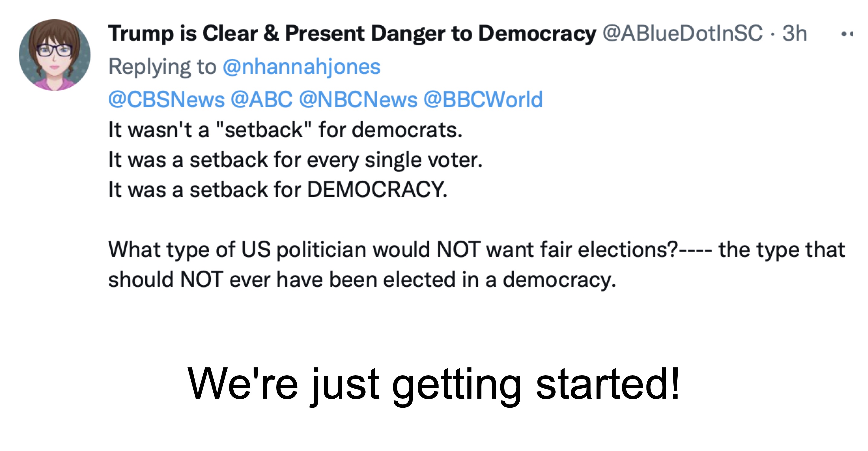This screenshot has height=451, width=868.
Task: Click the 3h timestamp
Action: 794,34
